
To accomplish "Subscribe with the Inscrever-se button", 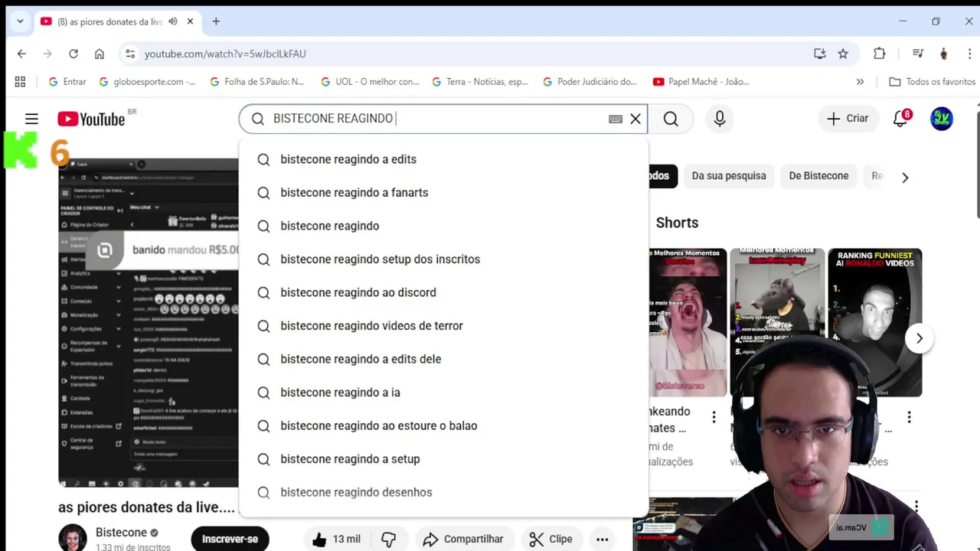I will point(230,539).
